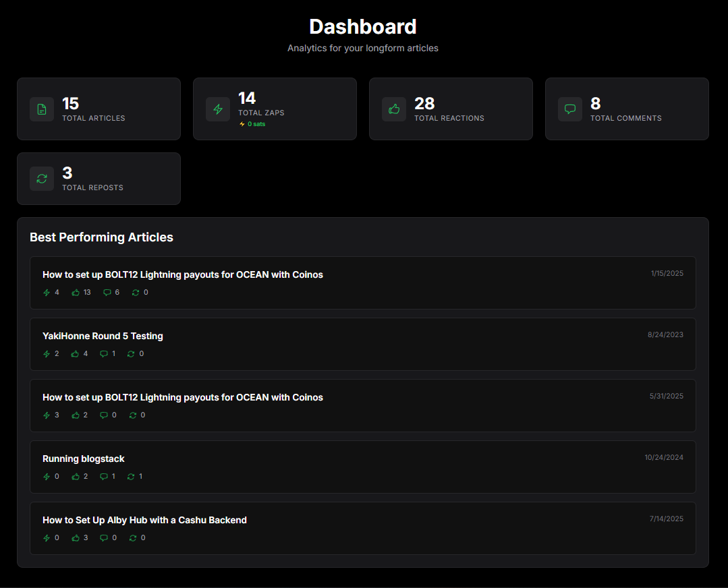Open the 1/15/2025 BOLT12 Lightning payouts article

point(362,283)
